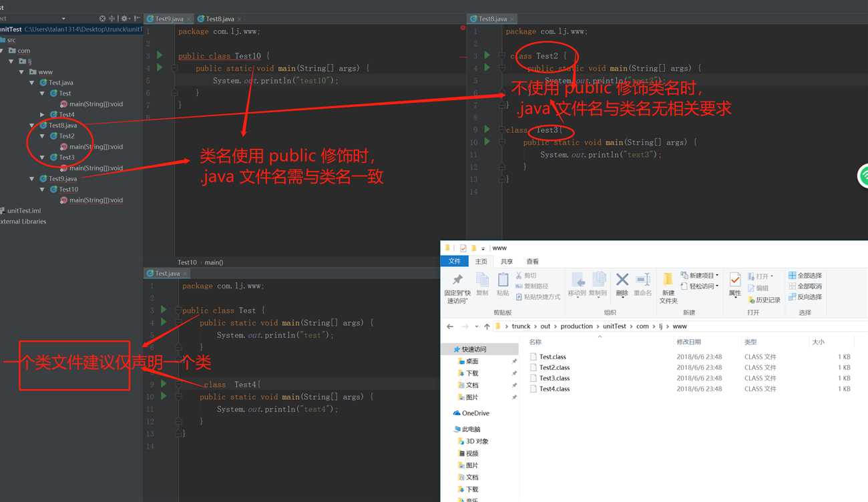Switch to 共享 ribbon tab in Explorer

(507, 262)
